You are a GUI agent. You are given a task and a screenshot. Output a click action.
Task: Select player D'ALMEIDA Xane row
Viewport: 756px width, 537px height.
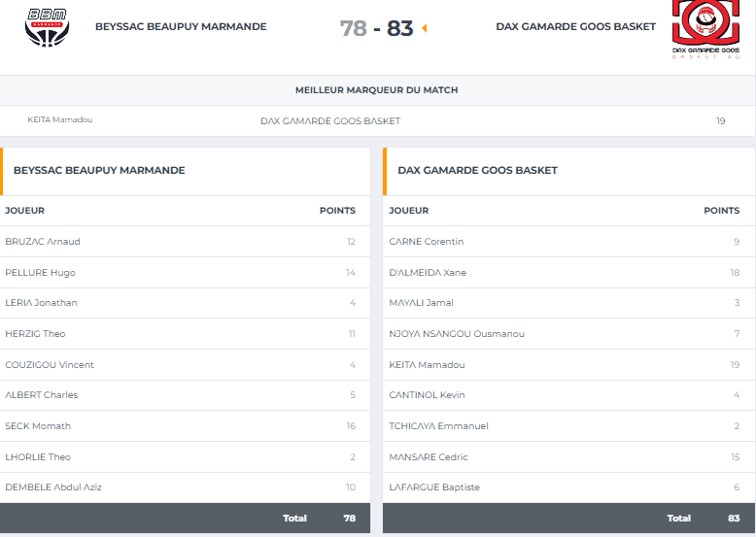pos(568,273)
